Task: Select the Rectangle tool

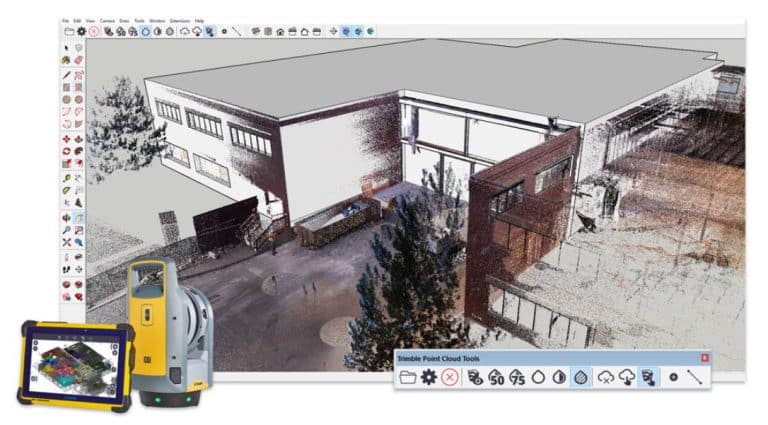Action: tap(67, 87)
